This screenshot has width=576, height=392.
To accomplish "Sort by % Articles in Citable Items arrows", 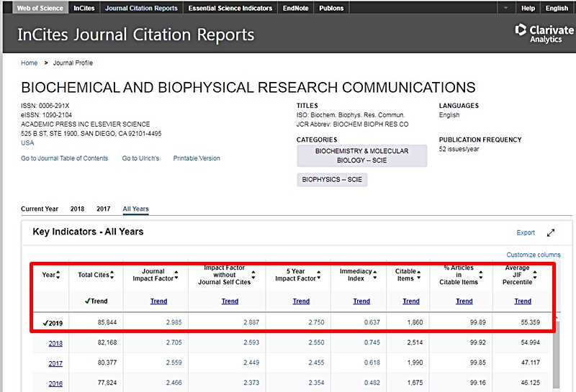I will tap(481, 275).
